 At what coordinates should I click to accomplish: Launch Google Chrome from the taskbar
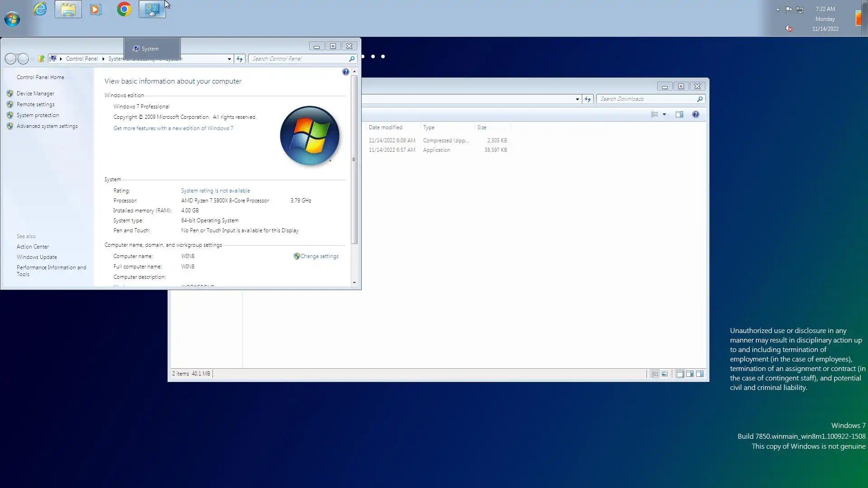(x=124, y=9)
